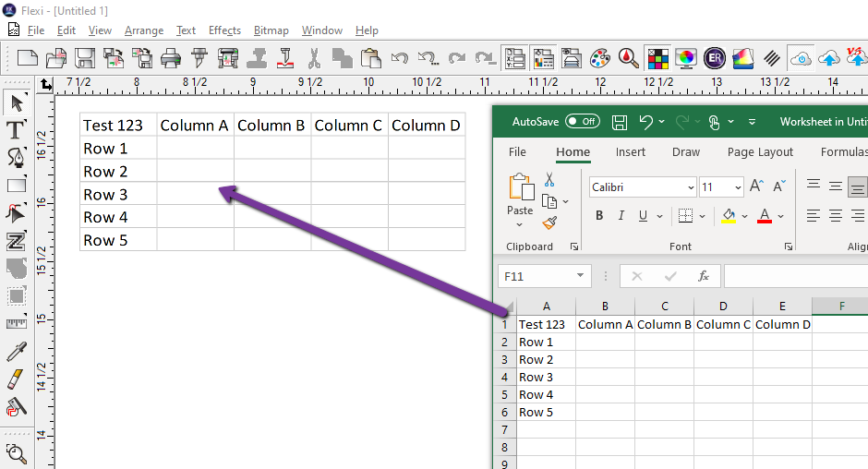Choose the arrow Select tool in Flexi
This screenshot has width=868, height=469.
click(x=16, y=102)
